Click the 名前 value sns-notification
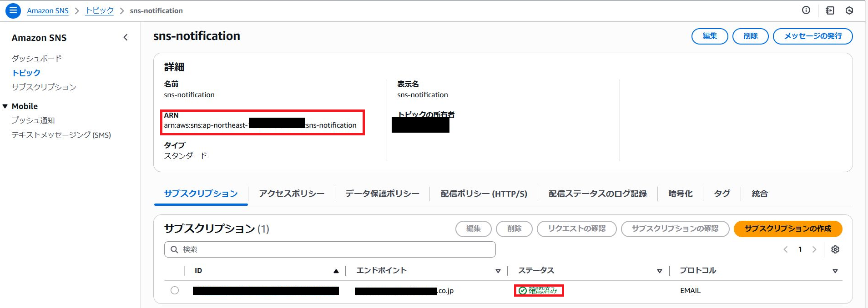 tap(189, 95)
